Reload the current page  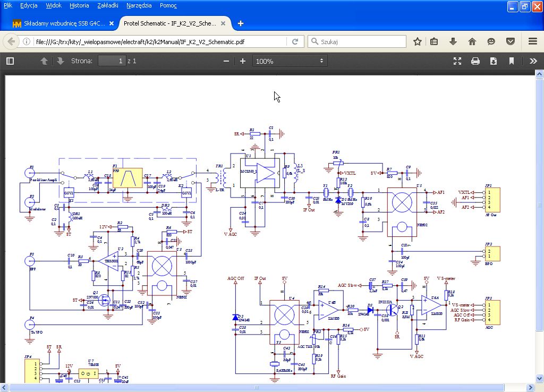(295, 41)
